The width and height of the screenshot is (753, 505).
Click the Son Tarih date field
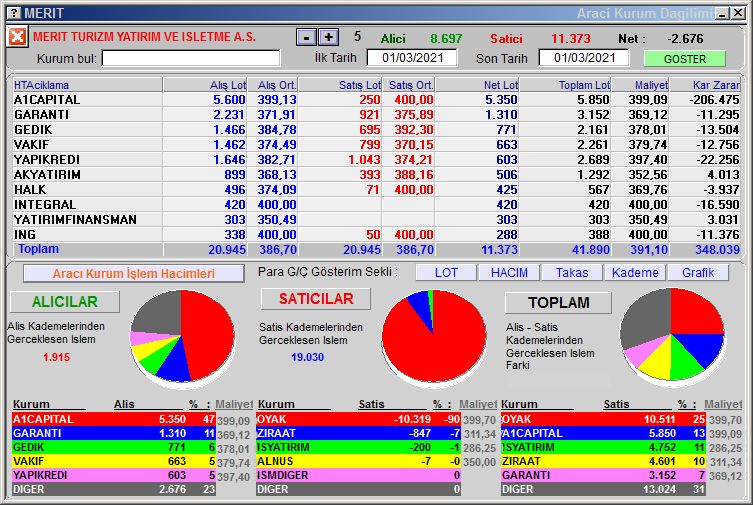coord(584,58)
